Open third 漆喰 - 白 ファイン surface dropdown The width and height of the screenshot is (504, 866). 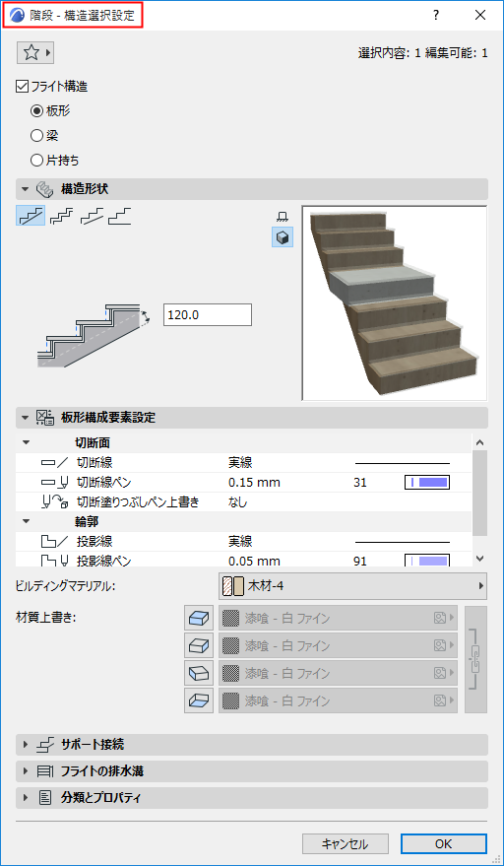[x=339, y=673]
